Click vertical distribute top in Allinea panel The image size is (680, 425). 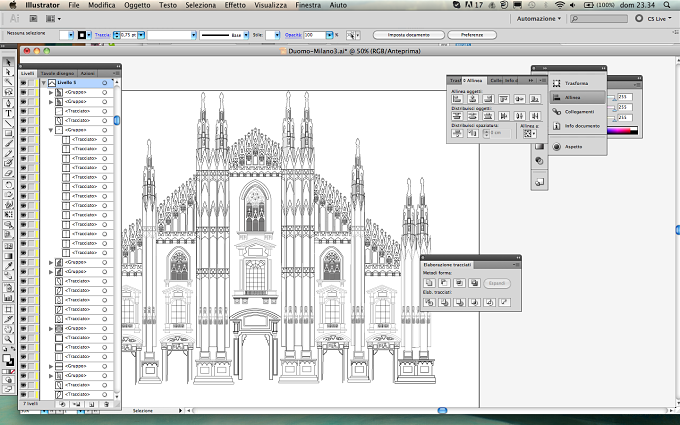457,116
